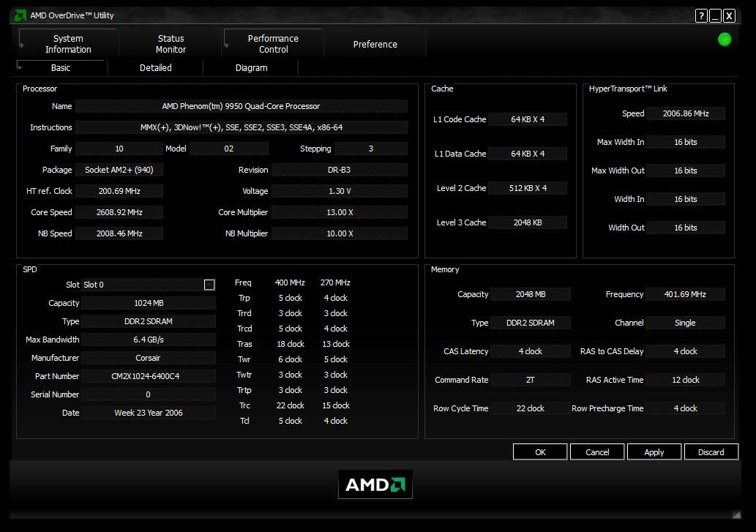Click the processor Family value 10
The width and height of the screenshot is (756, 532).
coord(119,149)
